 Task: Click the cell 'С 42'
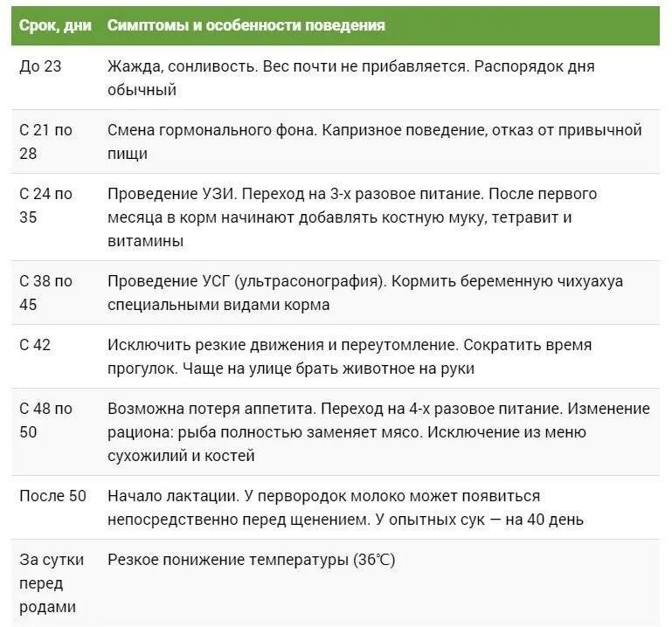click(x=35, y=345)
